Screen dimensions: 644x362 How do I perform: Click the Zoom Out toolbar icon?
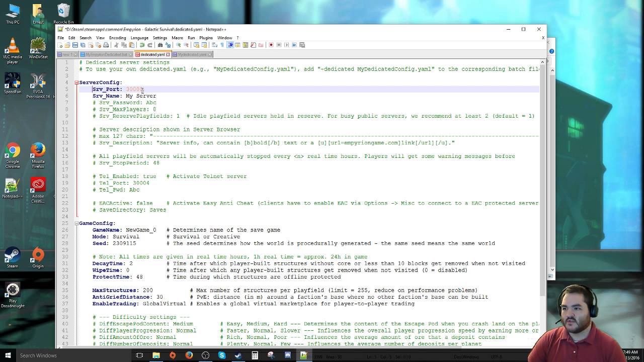(x=186, y=45)
